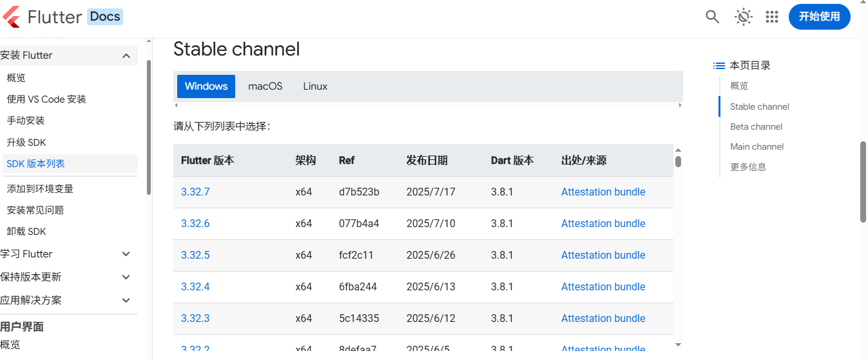Download Flutter version 3.32.6
The height and width of the screenshot is (360, 868).
195,224
